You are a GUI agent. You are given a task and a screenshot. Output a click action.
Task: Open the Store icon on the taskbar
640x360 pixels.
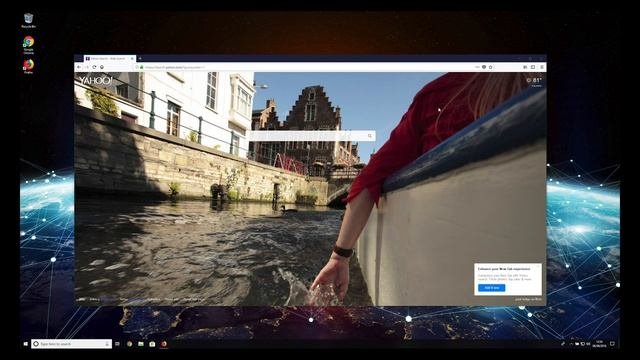(x=152, y=344)
